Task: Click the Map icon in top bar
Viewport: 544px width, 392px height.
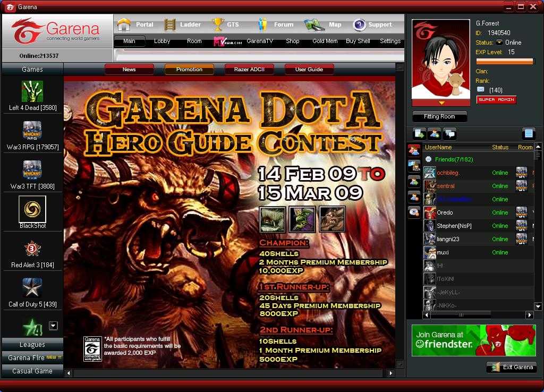Action: point(314,24)
